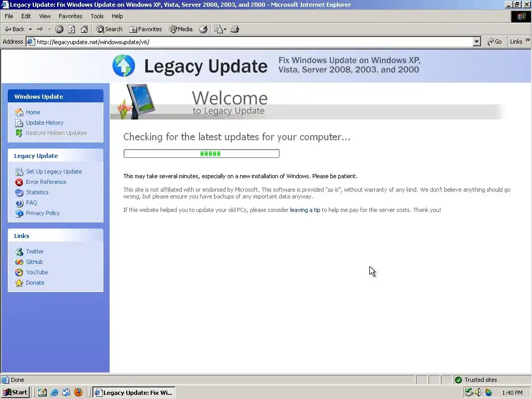Open the Edit menu
The width and height of the screenshot is (532, 399).
pos(26,16)
